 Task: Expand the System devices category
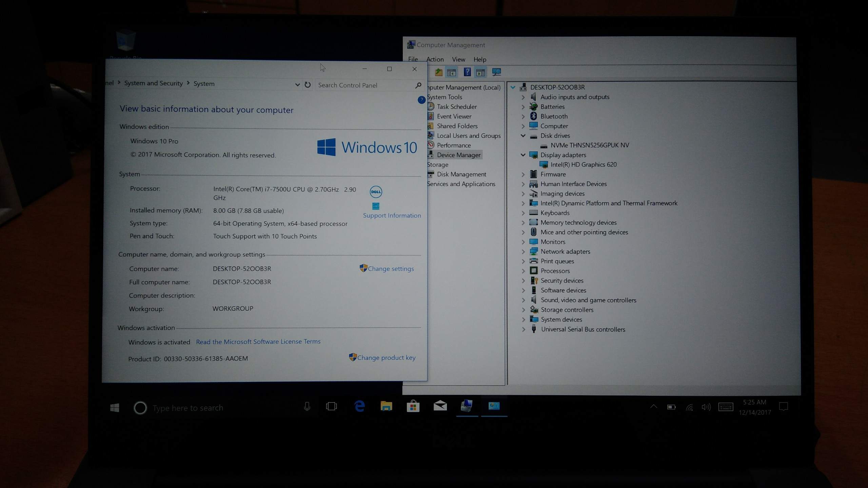tap(523, 320)
